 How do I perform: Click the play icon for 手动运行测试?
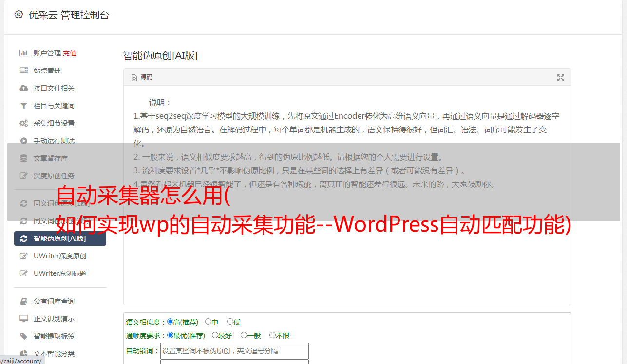[23, 141]
